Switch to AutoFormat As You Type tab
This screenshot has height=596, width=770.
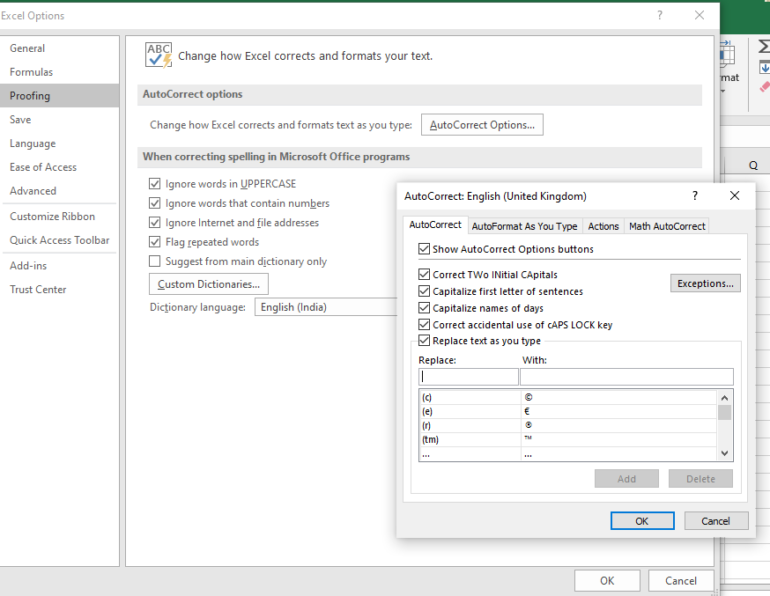tap(524, 226)
